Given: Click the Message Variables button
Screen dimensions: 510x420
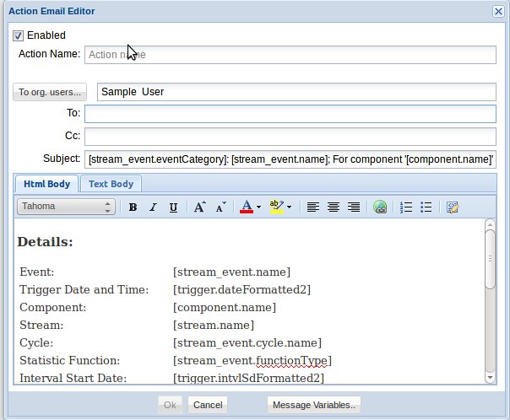Looking at the screenshot, I should tap(314, 405).
